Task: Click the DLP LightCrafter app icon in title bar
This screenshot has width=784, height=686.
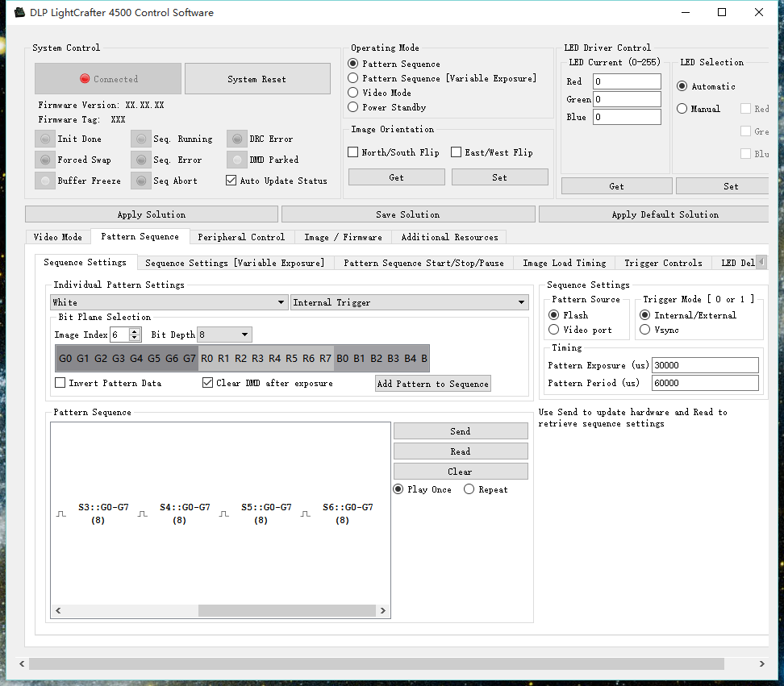Action: (x=19, y=12)
